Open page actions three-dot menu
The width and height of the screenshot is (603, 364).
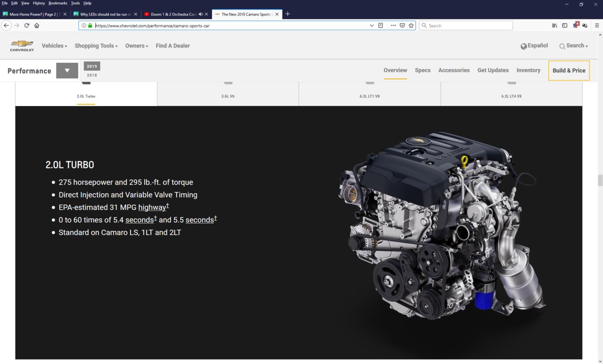pos(393,25)
